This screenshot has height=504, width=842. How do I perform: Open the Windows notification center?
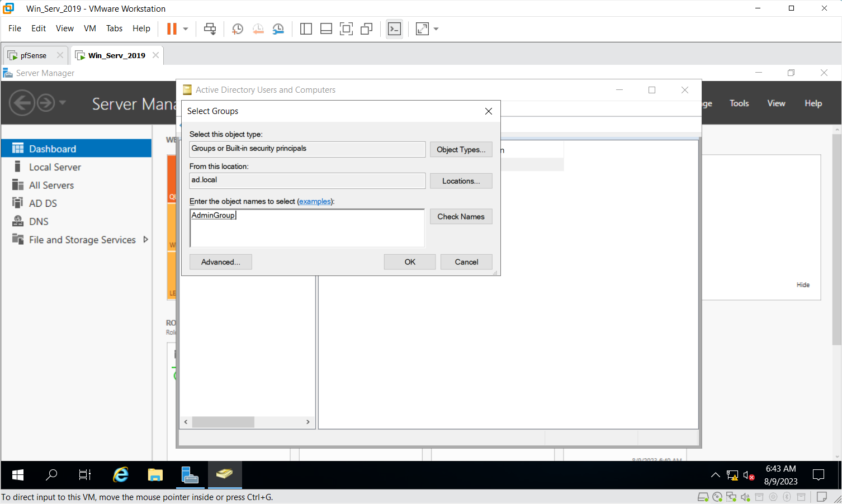pyautogui.click(x=819, y=476)
